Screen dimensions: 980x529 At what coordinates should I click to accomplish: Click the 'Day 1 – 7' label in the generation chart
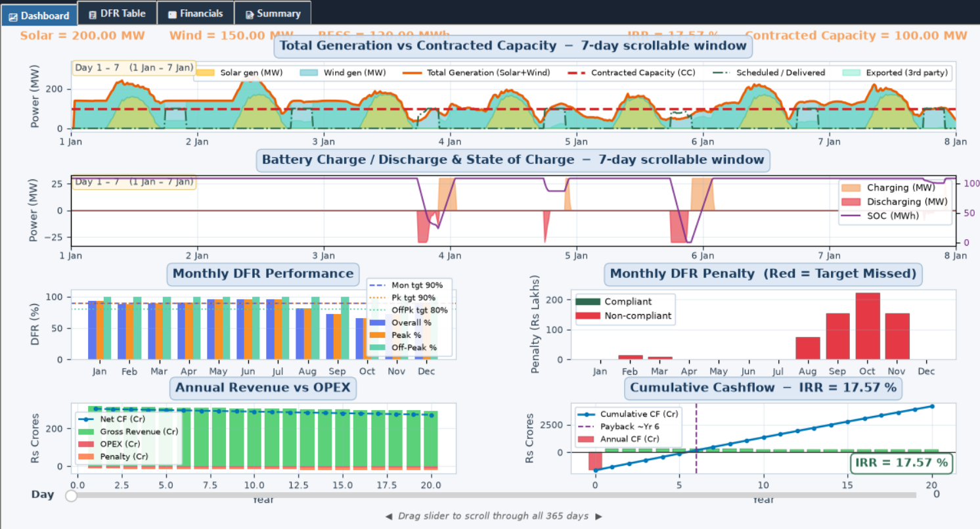click(x=134, y=68)
